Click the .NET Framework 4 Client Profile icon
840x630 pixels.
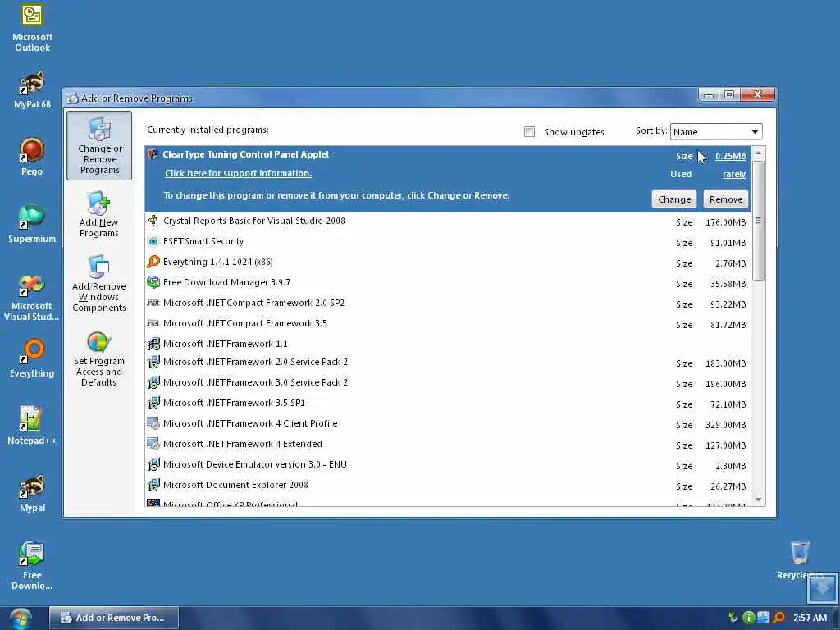click(153, 423)
